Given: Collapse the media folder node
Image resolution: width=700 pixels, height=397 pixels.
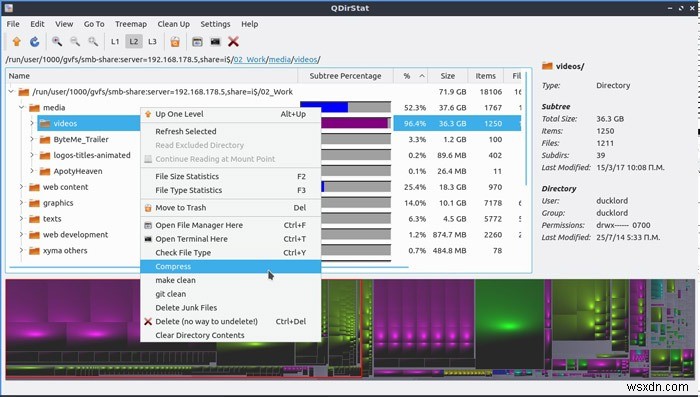Looking at the screenshot, I should tap(21, 108).
